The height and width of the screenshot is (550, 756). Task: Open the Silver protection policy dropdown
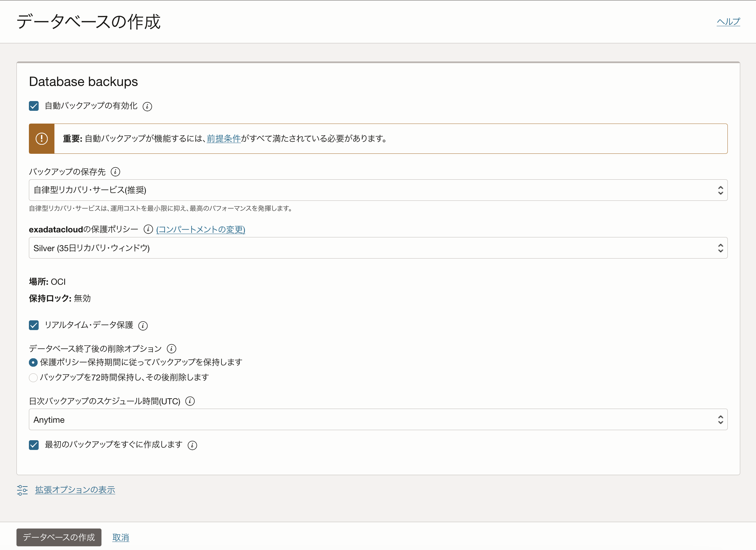(x=378, y=248)
